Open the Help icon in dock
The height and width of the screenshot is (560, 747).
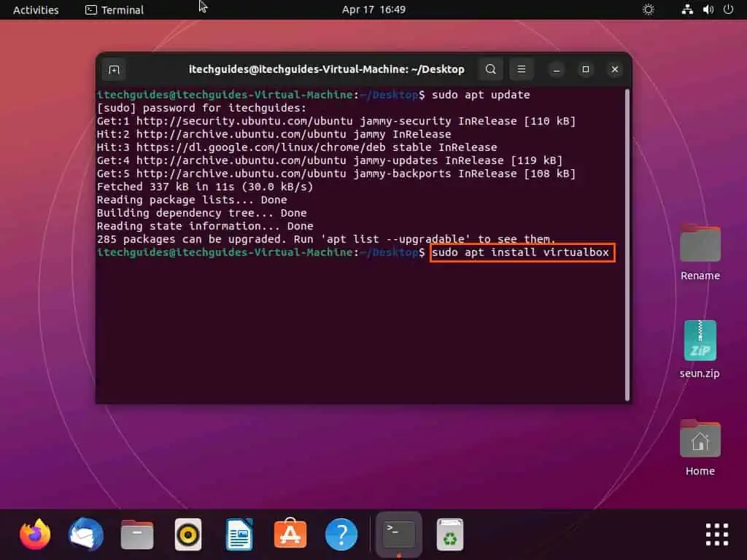(x=341, y=534)
